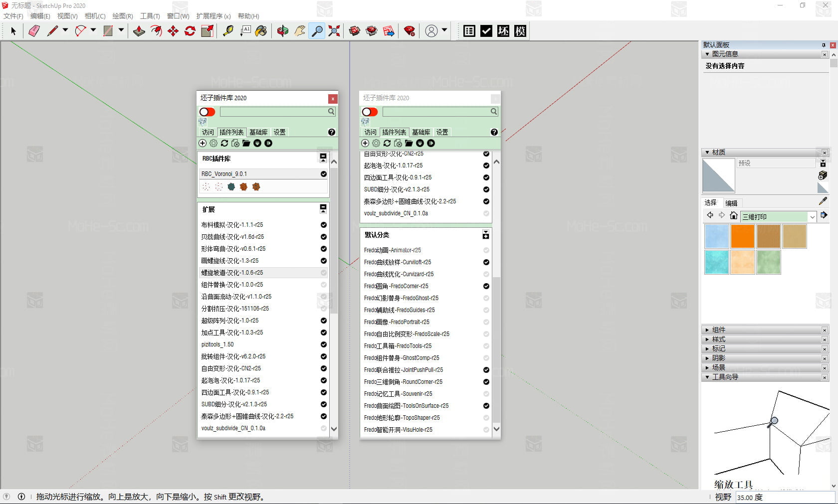Click the Zoom Extents tool
Viewport: 838px width, 504px height.
334,31
